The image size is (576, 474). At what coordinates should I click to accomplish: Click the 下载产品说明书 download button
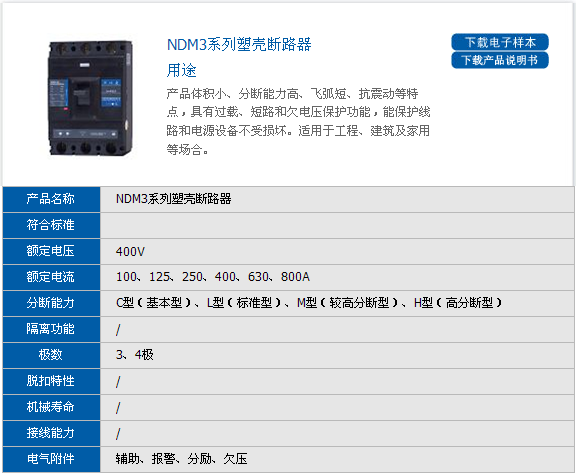click(500, 60)
